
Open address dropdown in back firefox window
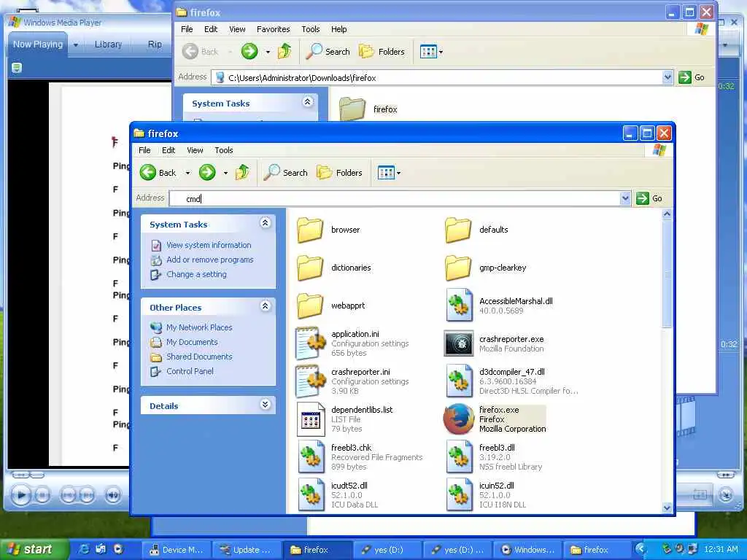click(x=667, y=77)
